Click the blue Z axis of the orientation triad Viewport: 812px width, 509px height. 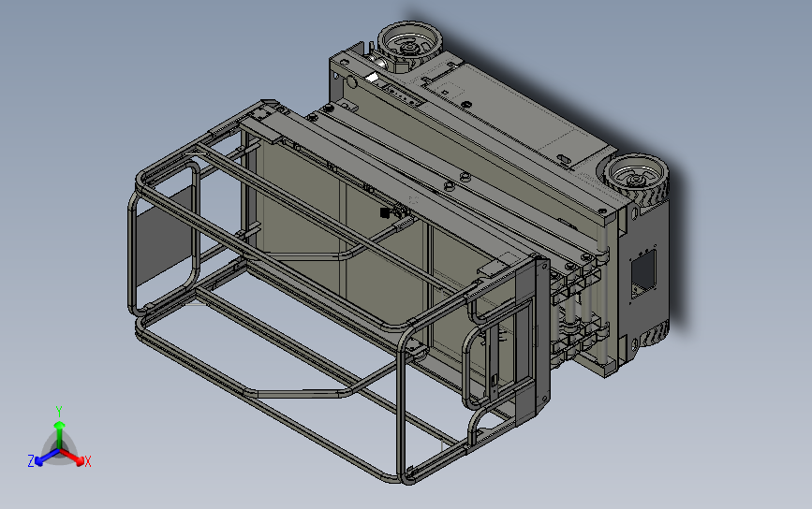point(47,458)
